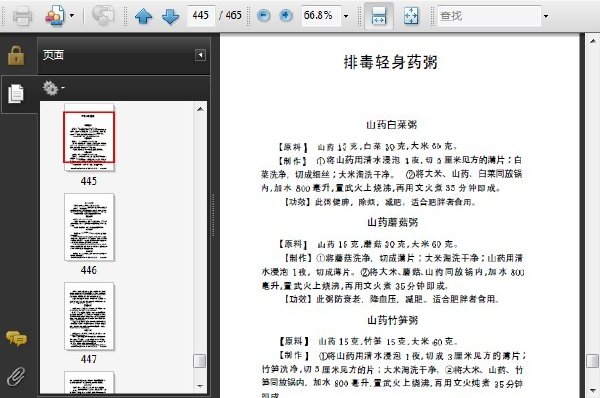Open the thumbnail options gear menu
Viewport: 600px width, 398px height.
click(53, 88)
